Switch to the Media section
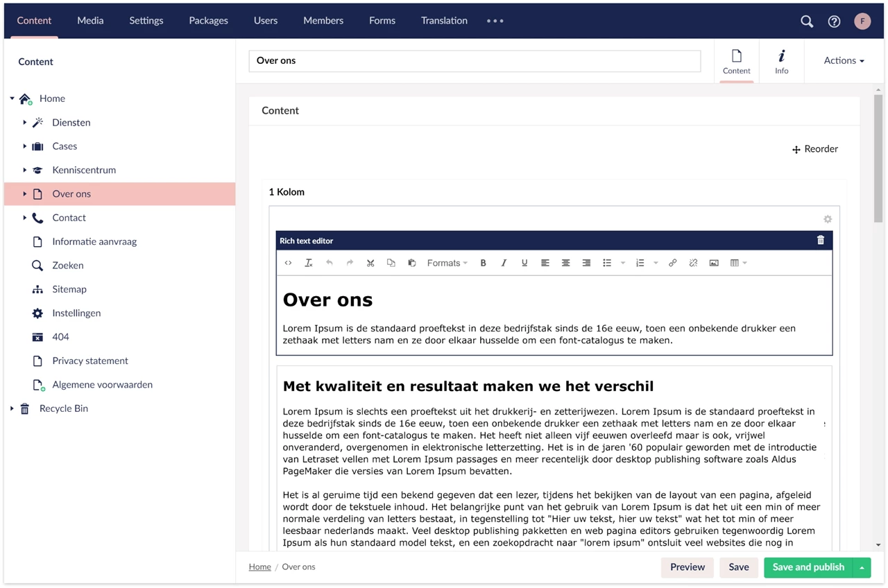The image size is (888, 588). pyautogui.click(x=90, y=20)
